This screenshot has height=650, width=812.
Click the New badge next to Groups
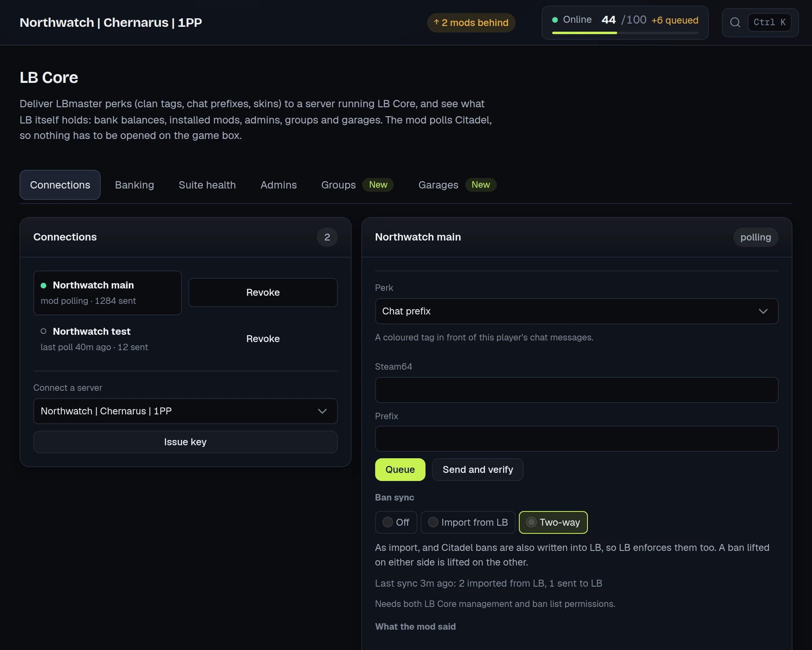(378, 185)
